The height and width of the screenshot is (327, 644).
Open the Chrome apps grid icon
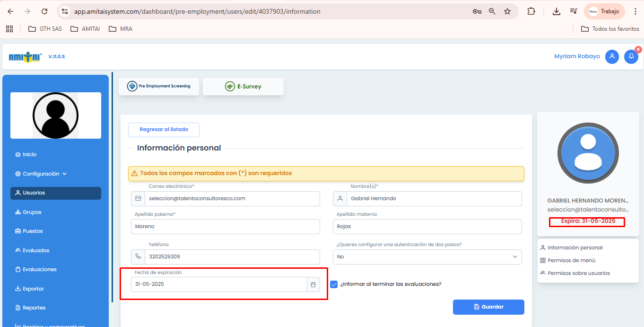pyautogui.click(x=9, y=29)
